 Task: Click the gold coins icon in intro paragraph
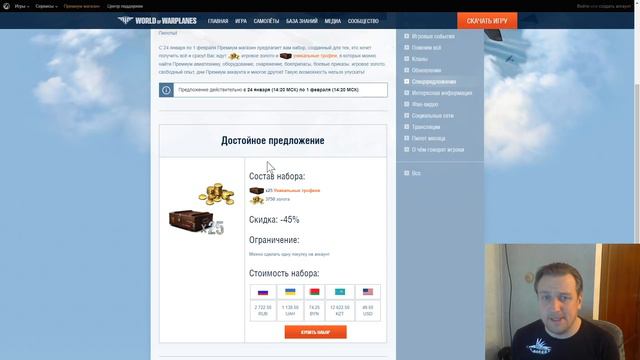click(x=234, y=56)
